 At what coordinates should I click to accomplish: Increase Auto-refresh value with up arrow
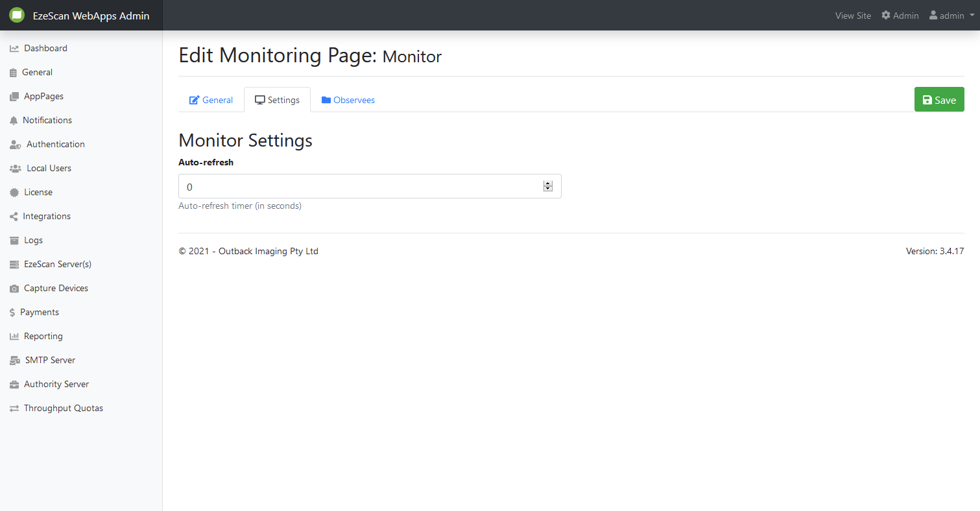[548, 184]
